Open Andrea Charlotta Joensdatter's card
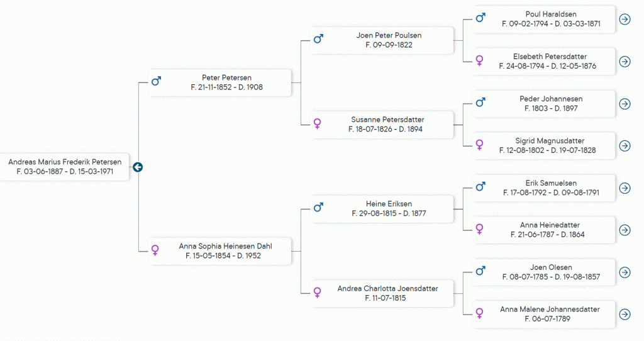 click(387, 293)
